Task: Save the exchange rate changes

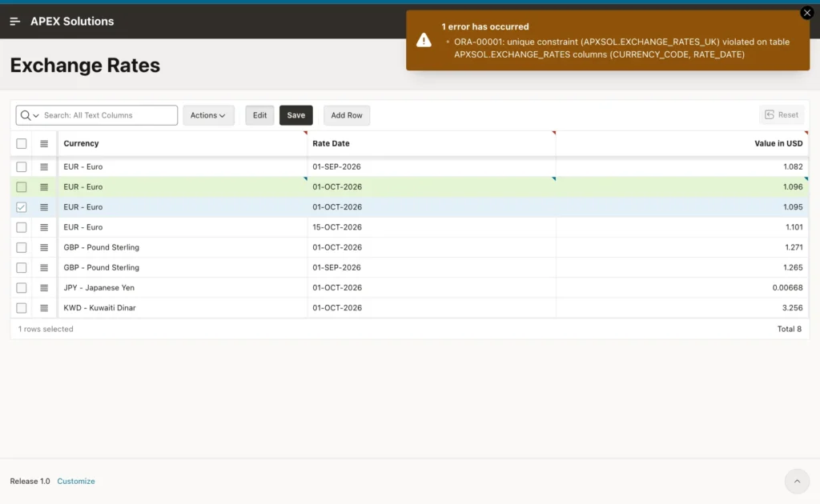Action: pyautogui.click(x=296, y=115)
